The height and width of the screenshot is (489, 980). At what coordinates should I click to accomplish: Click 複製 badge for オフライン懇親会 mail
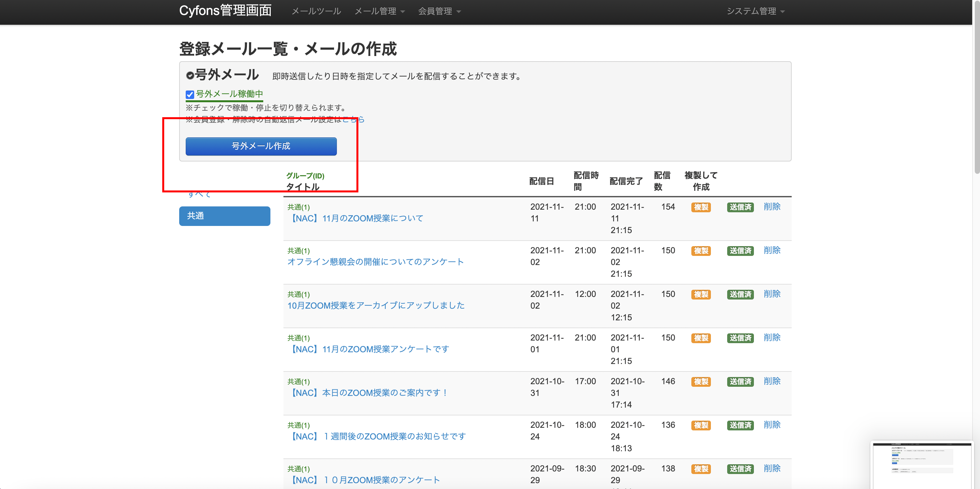701,251
